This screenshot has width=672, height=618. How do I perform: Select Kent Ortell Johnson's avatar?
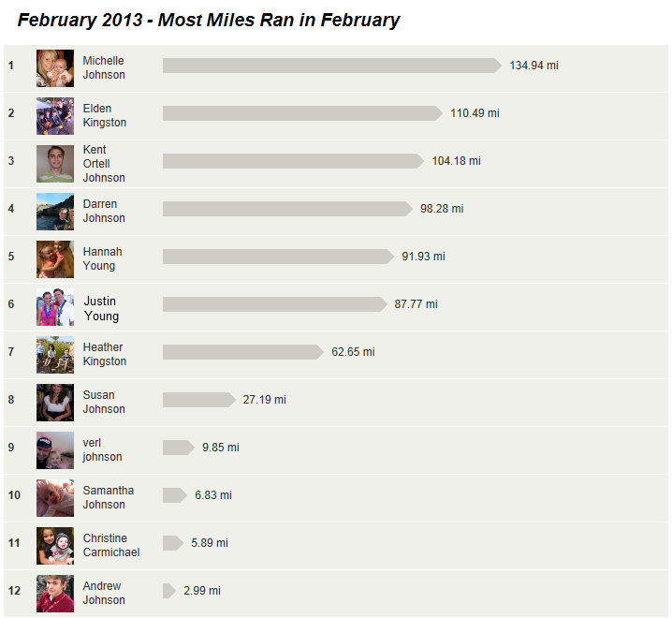pos(55,164)
